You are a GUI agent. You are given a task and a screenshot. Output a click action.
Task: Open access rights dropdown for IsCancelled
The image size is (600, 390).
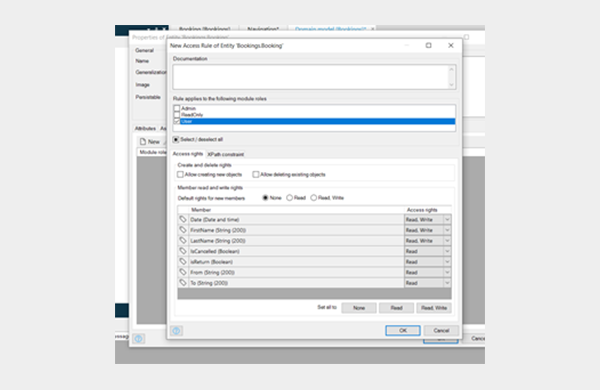tap(447, 251)
